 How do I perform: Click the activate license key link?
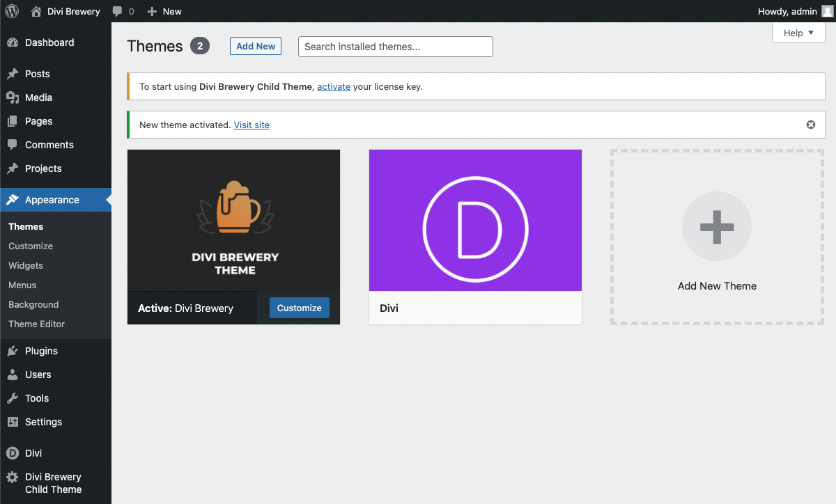click(x=334, y=87)
